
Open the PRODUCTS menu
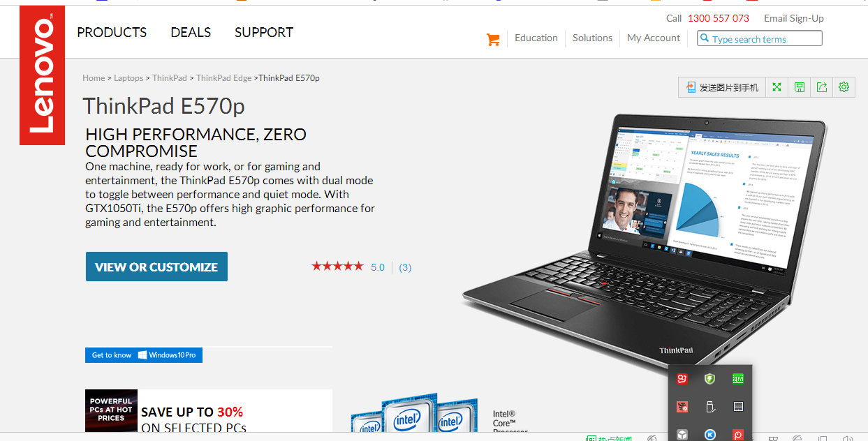(112, 32)
